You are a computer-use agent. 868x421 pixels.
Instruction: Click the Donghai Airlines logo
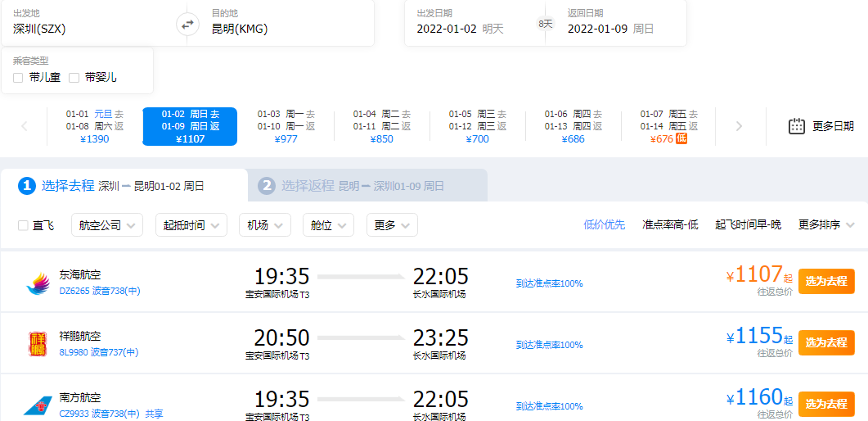(x=38, y=283)
